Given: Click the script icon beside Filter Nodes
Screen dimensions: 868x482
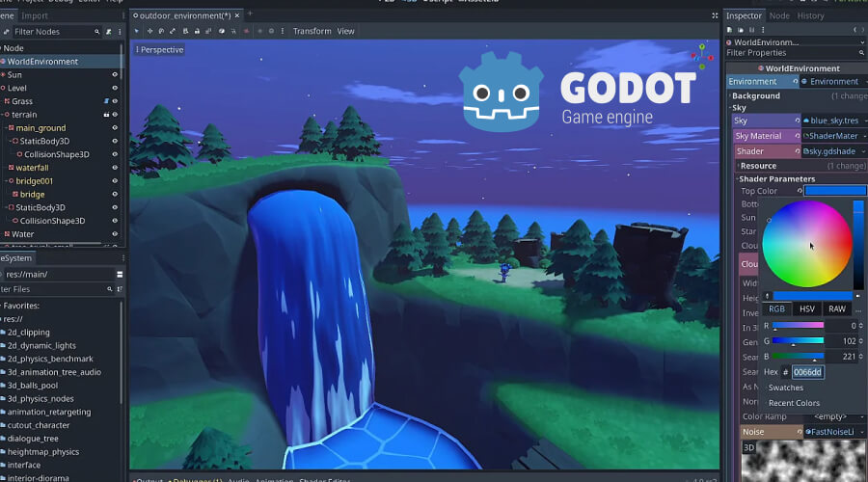Looking at the screenshot, I should coord(108,32).
